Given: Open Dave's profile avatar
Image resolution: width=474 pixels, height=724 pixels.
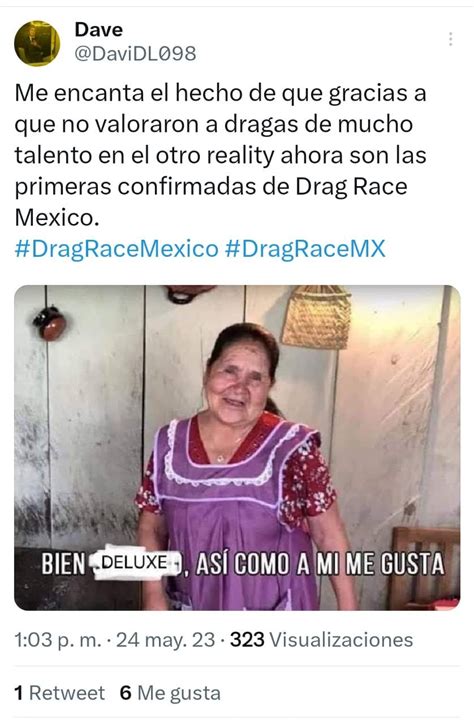Looking at the screenshot, I should 37,43.
